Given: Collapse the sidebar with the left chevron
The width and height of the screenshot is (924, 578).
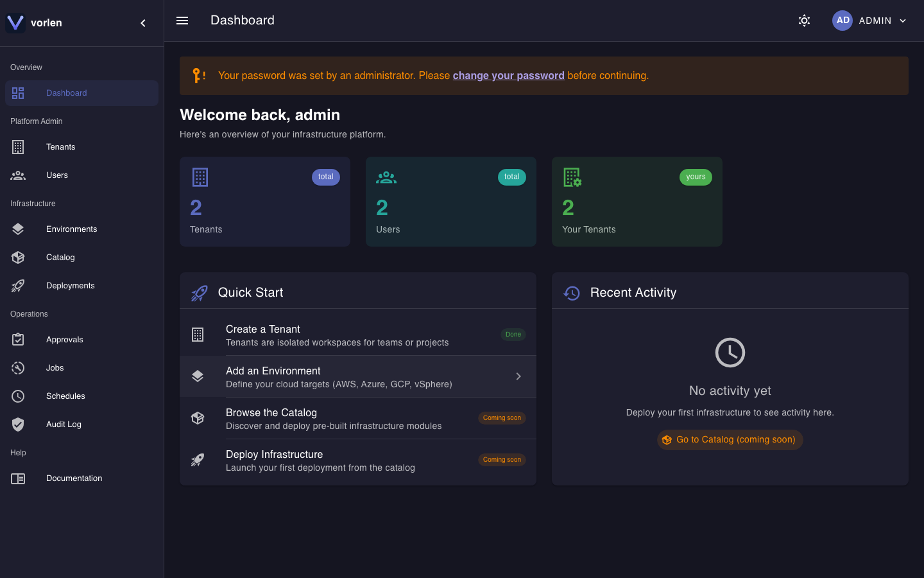Looking at the screenshot, I should point(143,23).
